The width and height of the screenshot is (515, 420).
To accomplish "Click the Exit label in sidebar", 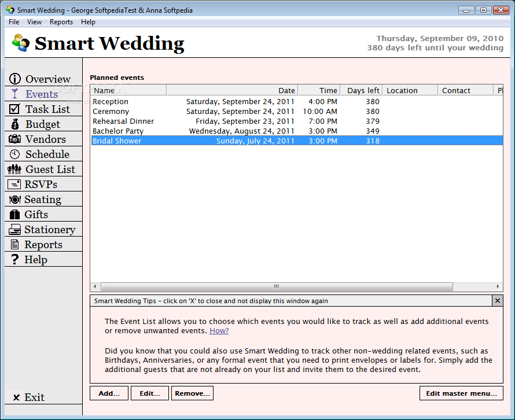I will (35, 397).
